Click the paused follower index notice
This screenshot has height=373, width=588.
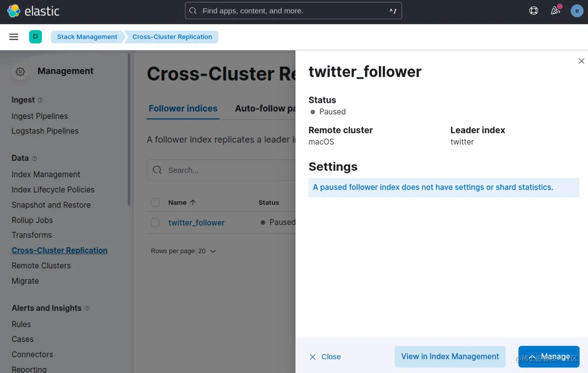(x=444, y=187)
